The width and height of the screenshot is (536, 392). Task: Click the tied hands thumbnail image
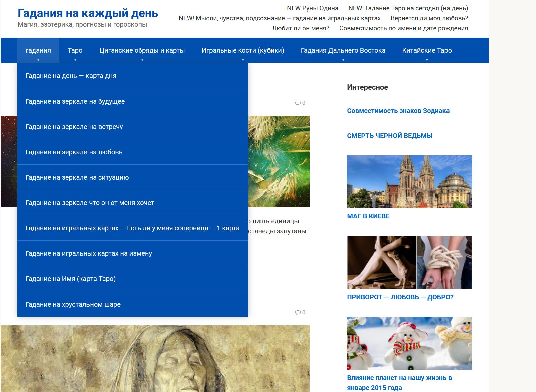[x=409, y=262]
